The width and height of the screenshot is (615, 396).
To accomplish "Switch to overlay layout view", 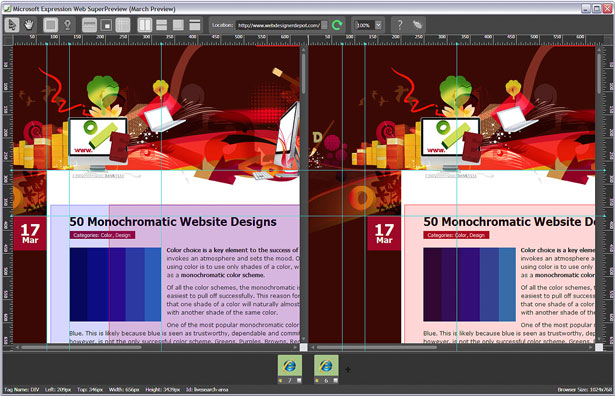I will pos(178,25).
